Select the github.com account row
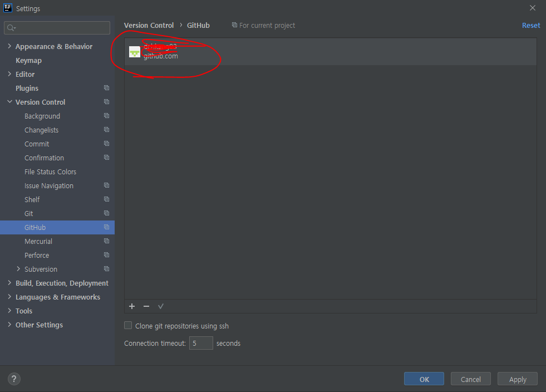This screenshot has height=392, width=546. 331,52
